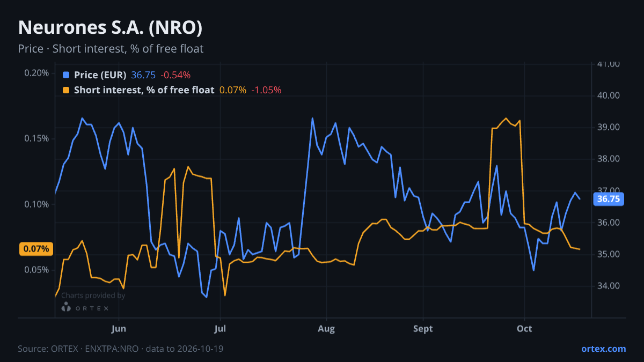Click the 35.00 right axis label

pos(609,254)
